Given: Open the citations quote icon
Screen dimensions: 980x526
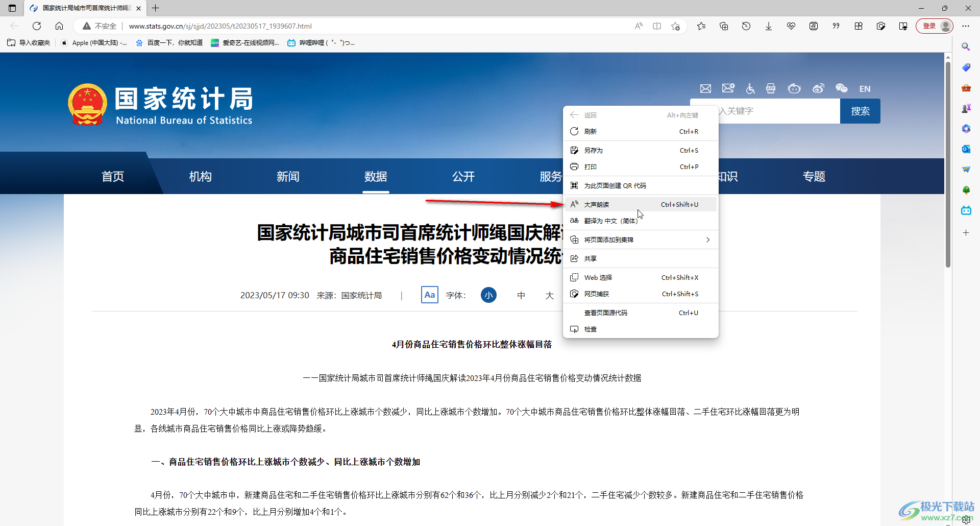Looking at the screenshot, I should [x=836, y=26].
